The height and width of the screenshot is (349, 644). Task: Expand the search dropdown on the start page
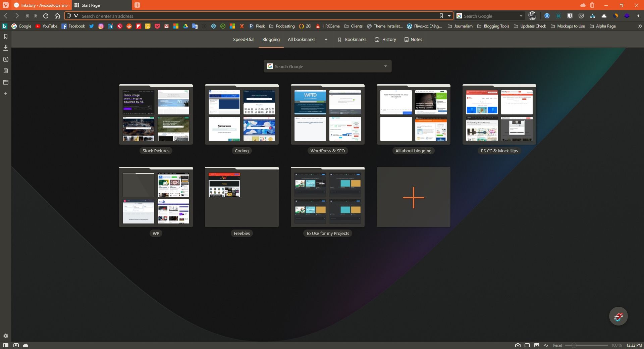[x=385, y=66]
